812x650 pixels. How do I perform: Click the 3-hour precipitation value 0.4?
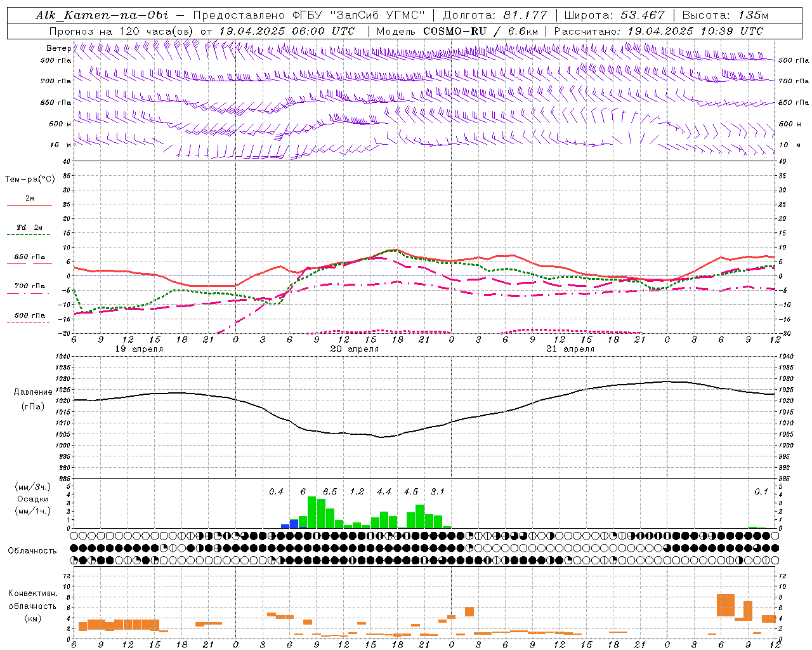point(276,491)
